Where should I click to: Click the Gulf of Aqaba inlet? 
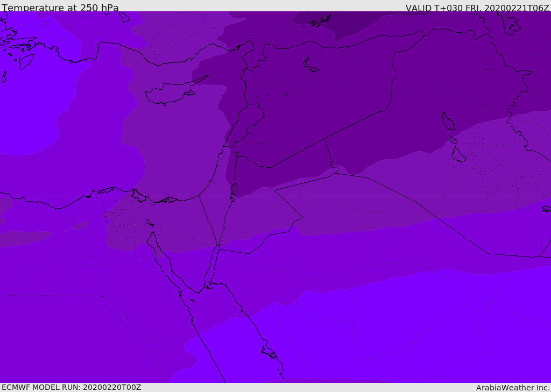(211, 266)
